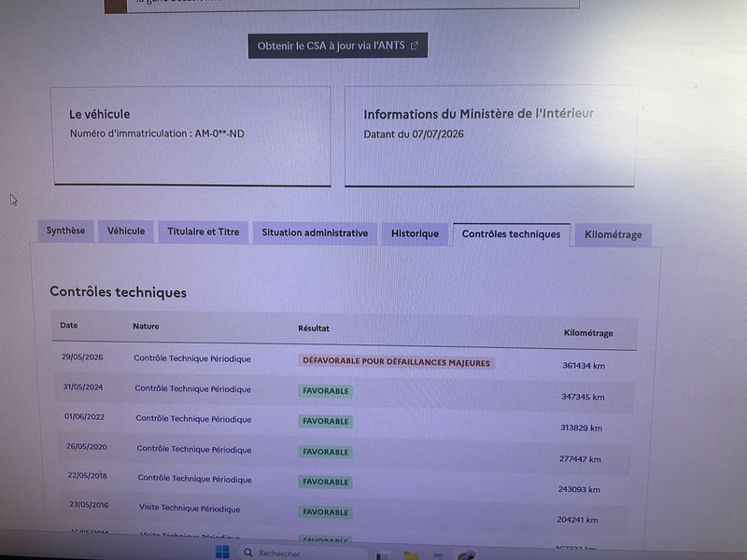Viewport: 747px width, 560px height.
Task: Click the FAVORABLE badge for 01/06/2022
Action: click(x=326, y=422)
